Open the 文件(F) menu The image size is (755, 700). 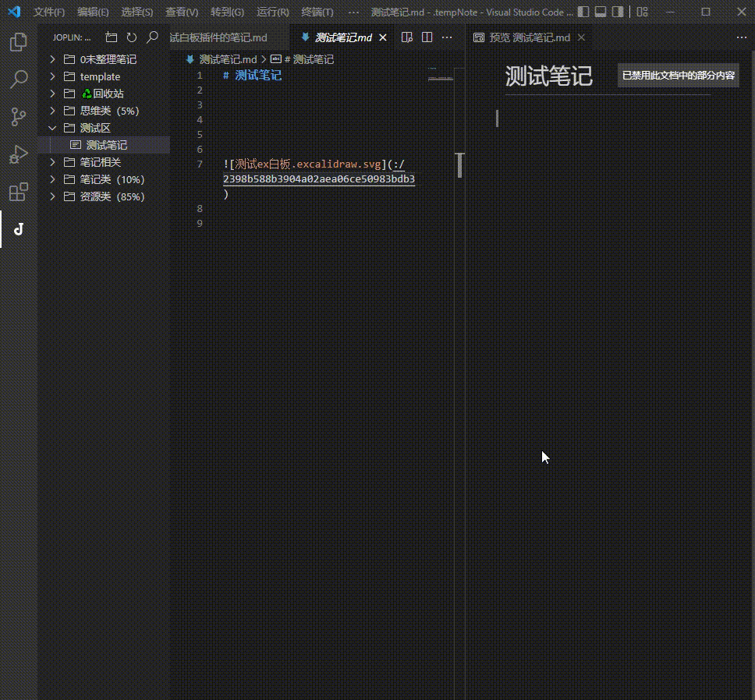48,12
